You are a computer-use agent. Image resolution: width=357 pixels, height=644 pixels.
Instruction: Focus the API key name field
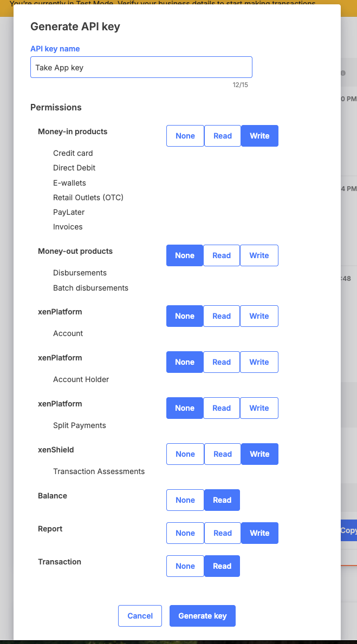point(141,67)
